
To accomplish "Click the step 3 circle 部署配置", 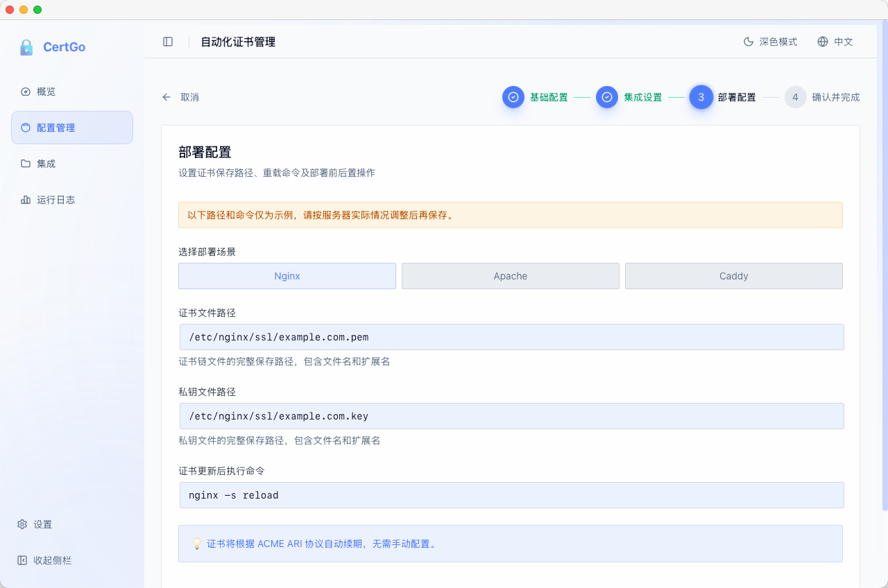I will click(x=701, y=97).
